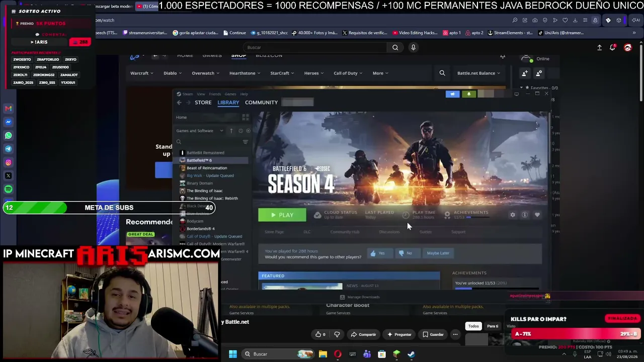644x362 pixels.
Task: Expand the Hearthstone dropdown in Battle.net shop
Action: (x=245, y=73)
